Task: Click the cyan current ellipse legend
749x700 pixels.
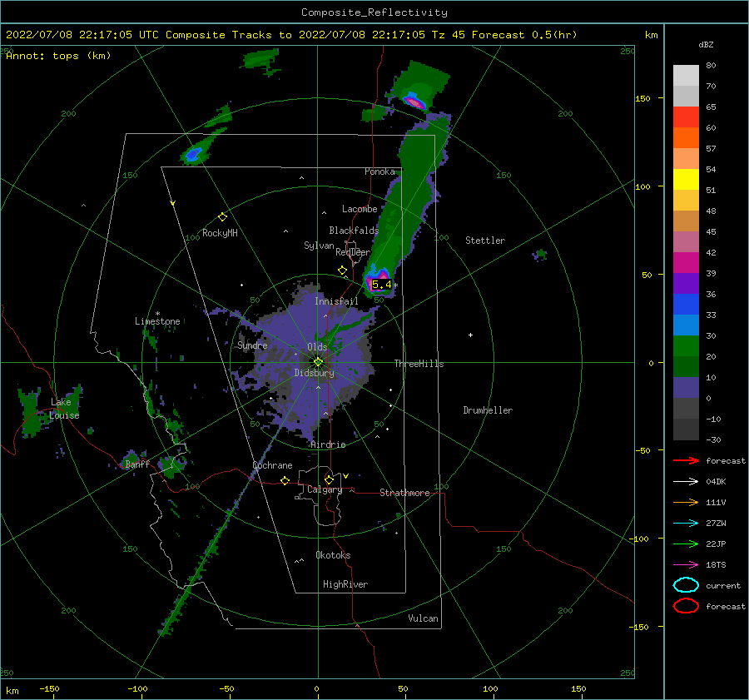Action: [686, 585]
